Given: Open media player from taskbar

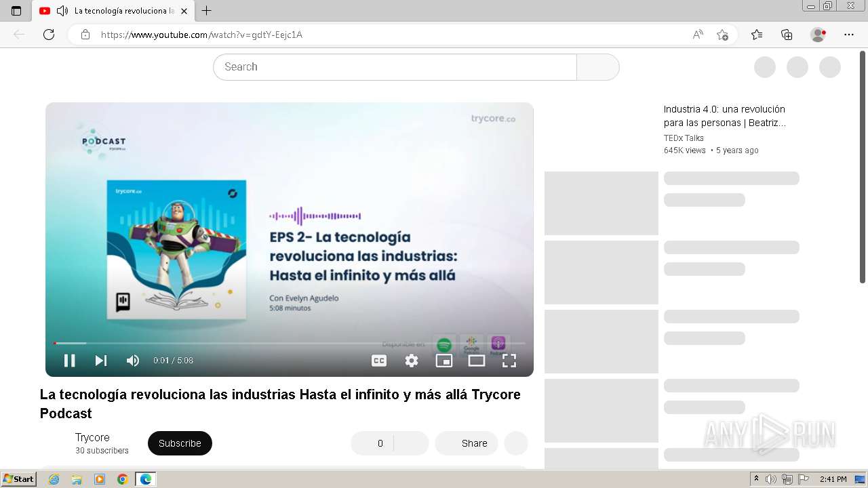Looking at the screenshot, I should [x=100, y=479].
